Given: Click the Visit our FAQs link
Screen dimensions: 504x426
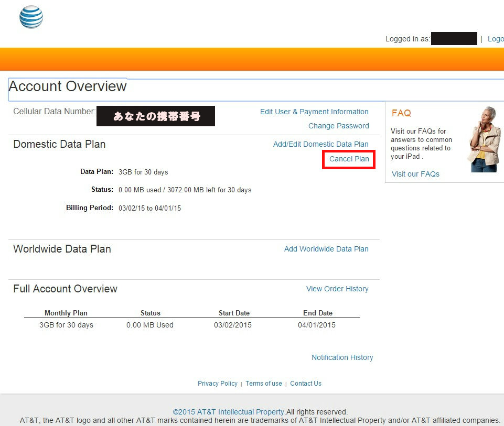Looking at the screenshot, I should [x=415, y=174].
